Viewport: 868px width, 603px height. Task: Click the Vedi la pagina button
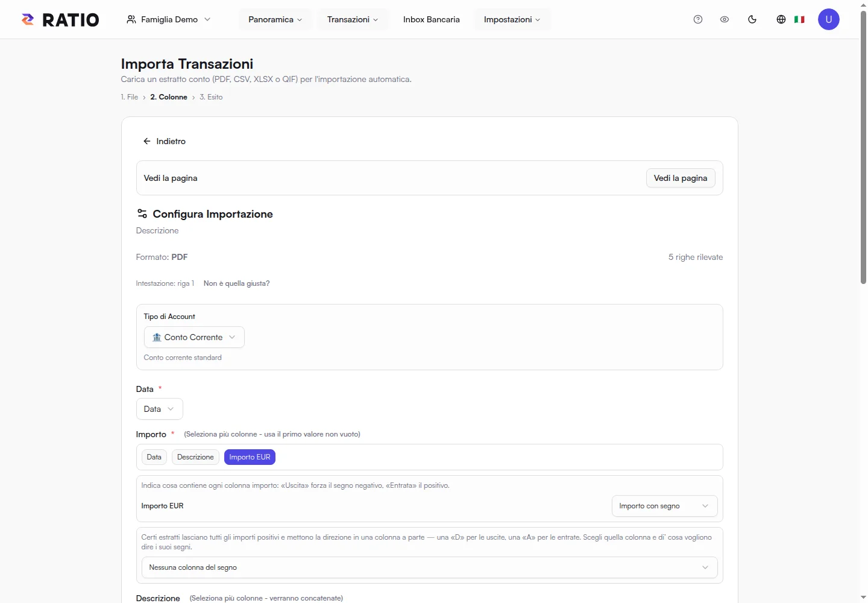(x=681, y=178)
